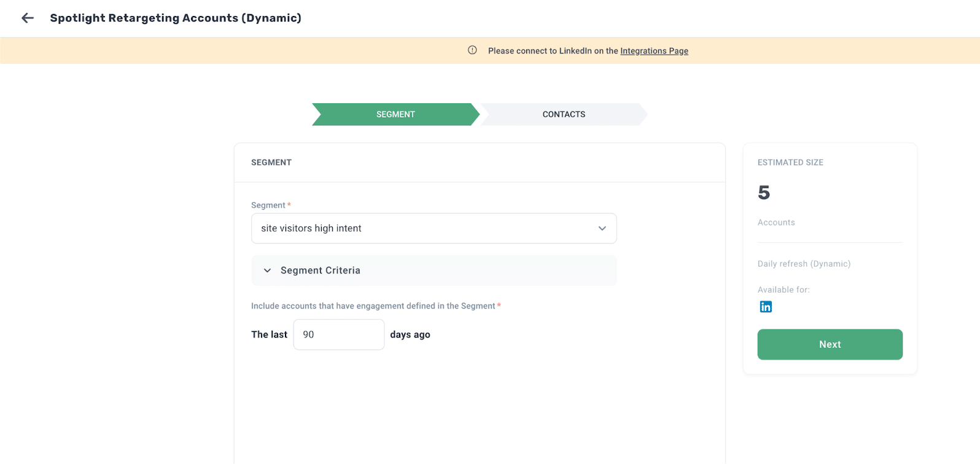Click the 'Accounts' label under estimated size

[776, 222]
